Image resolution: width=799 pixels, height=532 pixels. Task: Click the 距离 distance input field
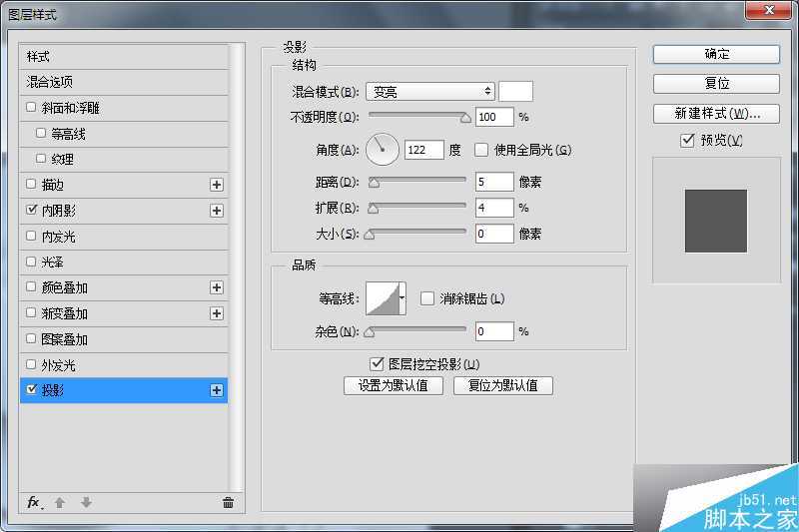[493, 182]
